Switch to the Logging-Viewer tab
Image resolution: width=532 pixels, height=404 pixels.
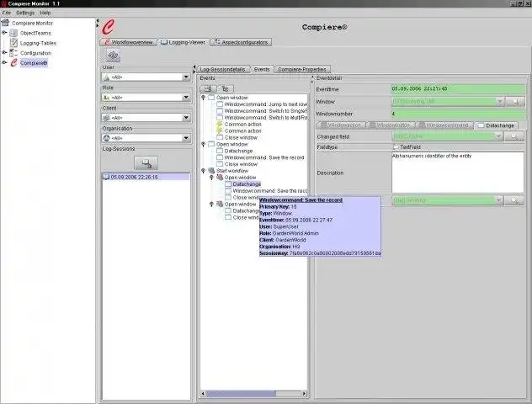(184, 42)
